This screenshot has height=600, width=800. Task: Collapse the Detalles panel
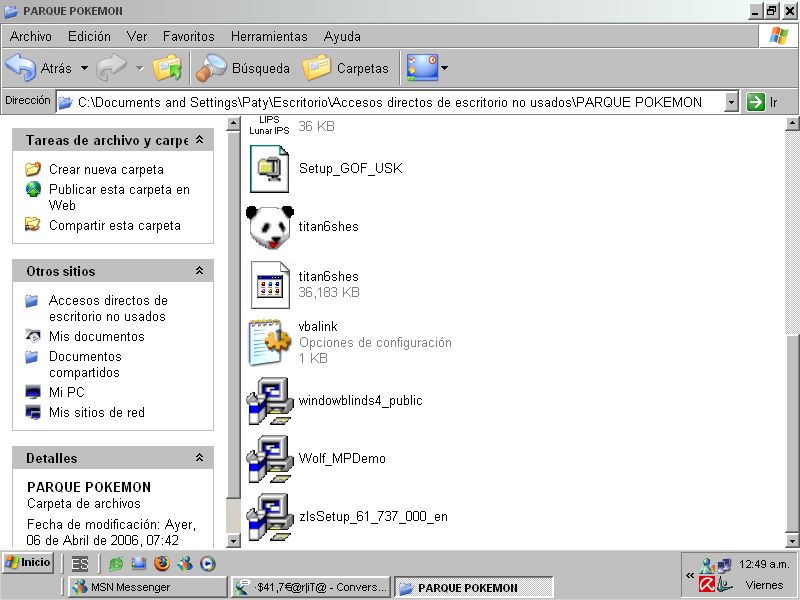(199, 458)
